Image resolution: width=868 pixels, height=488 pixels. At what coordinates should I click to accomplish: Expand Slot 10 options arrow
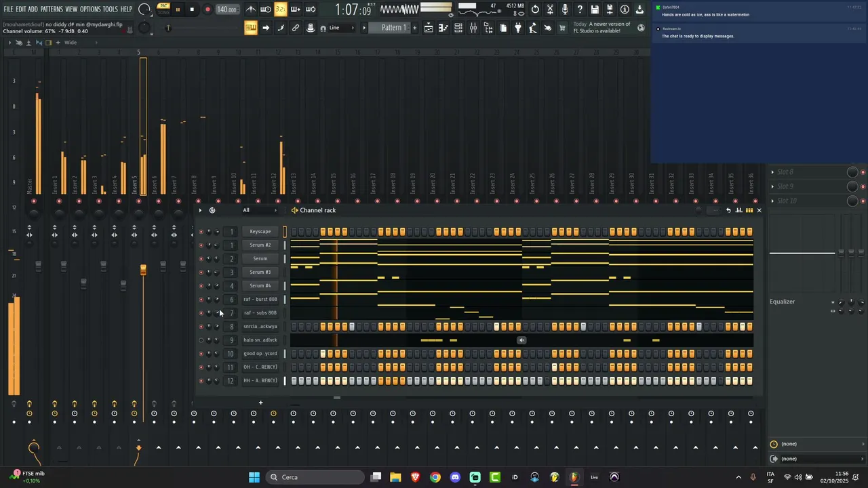pos(772,201)
